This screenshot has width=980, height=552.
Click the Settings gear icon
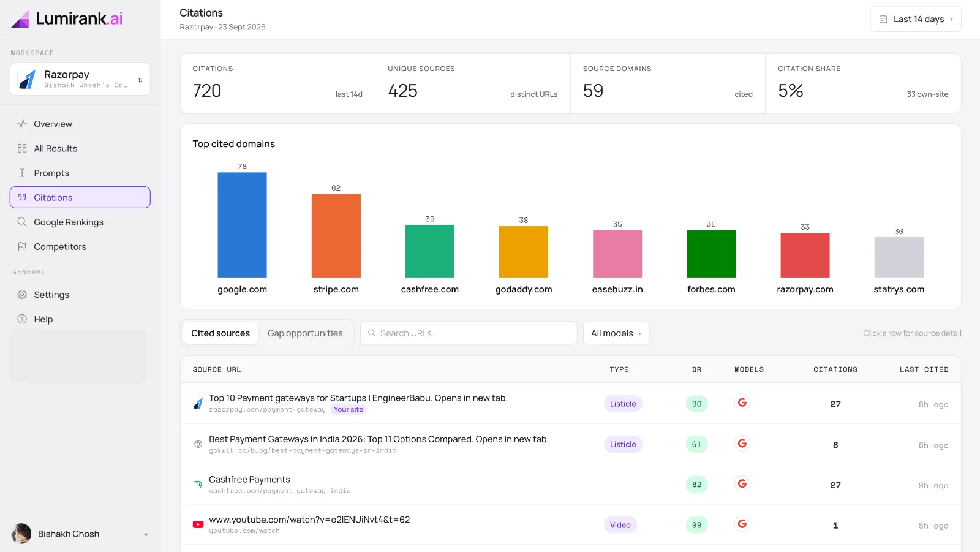click(22, 295)
